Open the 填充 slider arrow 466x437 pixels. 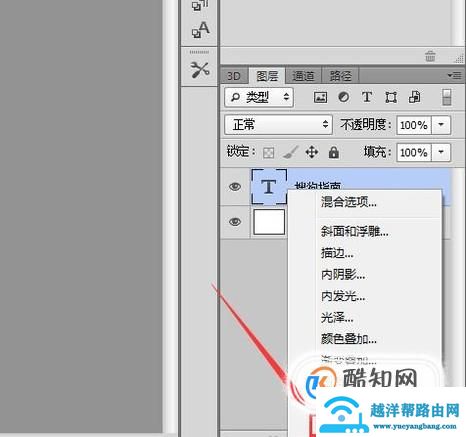pos(441,153)
